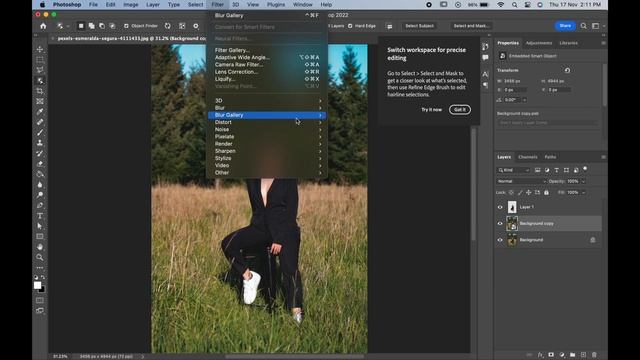
Task: Expand the Blur submenu
Action: tap(267, 108)
